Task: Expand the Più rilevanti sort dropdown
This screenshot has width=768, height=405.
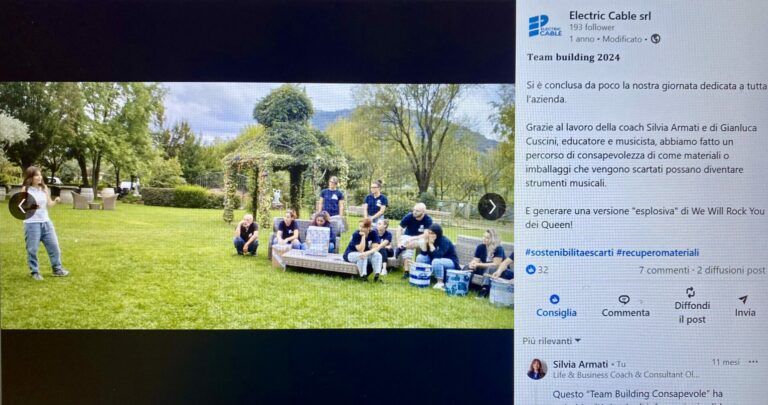Action: pyautogui.click(x=552, y=341)
